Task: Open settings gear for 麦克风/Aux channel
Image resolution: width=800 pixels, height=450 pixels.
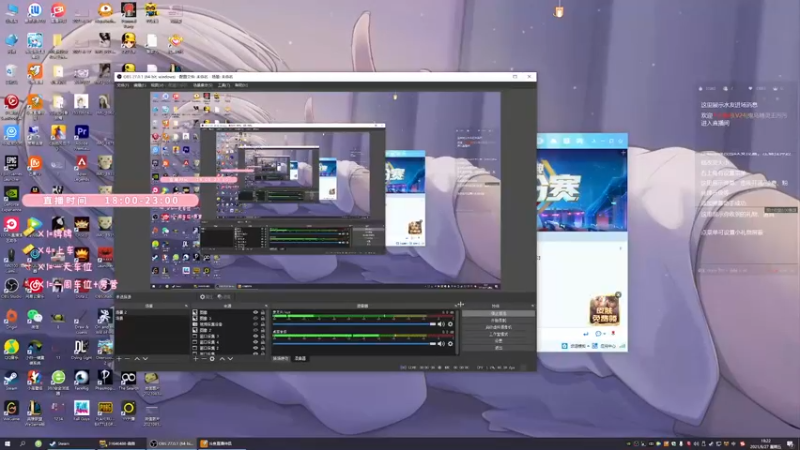Action: 450,324
